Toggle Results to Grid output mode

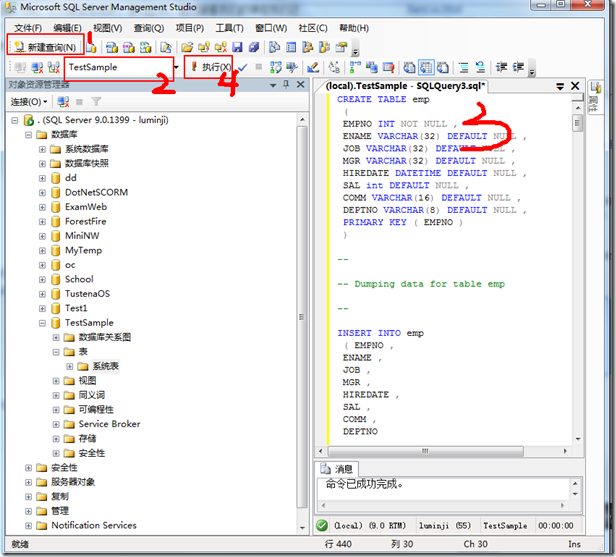click(x=426, y=68)
